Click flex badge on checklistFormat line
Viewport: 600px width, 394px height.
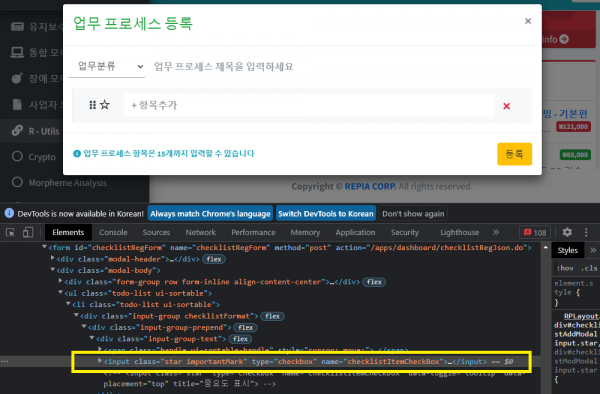click(272, 316)
